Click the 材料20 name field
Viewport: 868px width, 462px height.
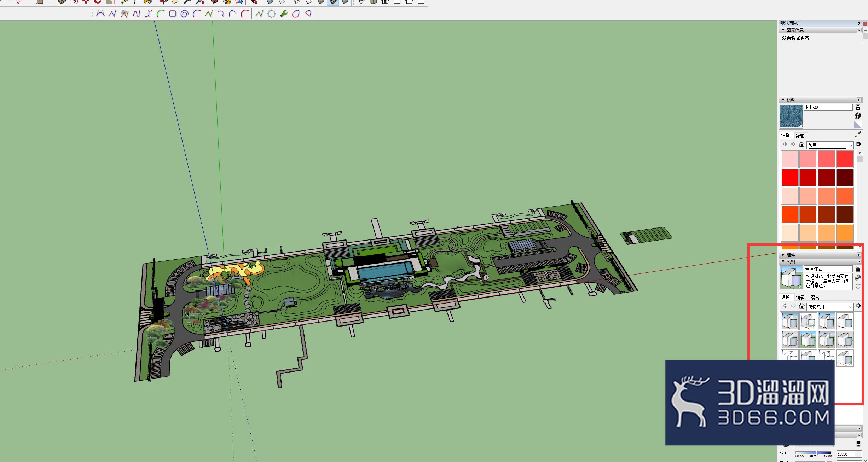point(828,107)
